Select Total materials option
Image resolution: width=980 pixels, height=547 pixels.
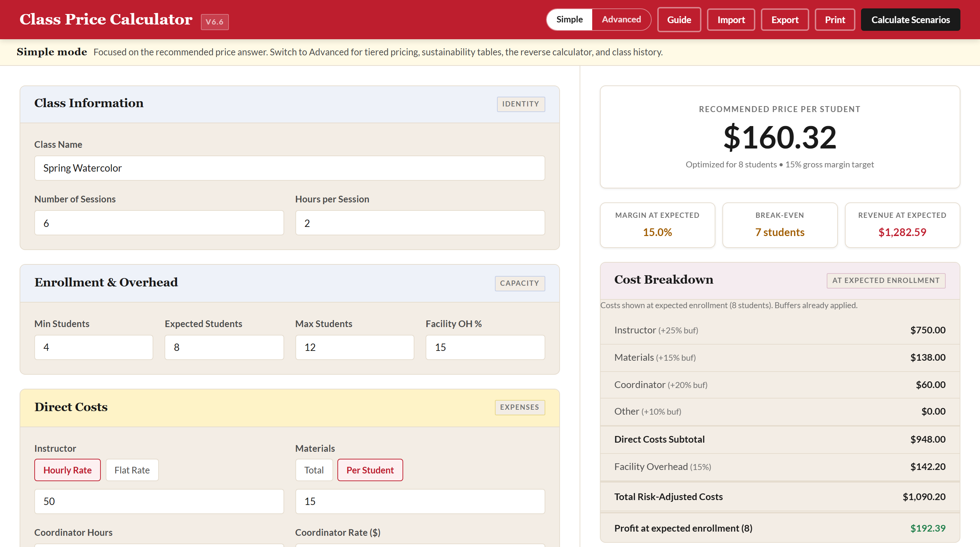(x=314, y=470)
